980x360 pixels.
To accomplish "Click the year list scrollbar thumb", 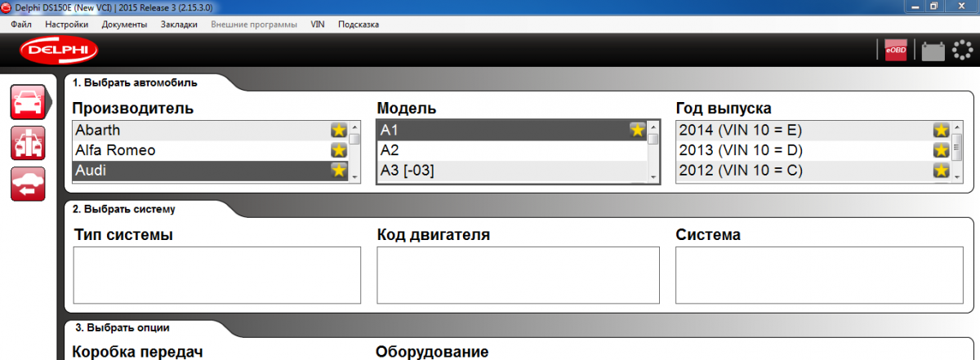I will point(957,149).
